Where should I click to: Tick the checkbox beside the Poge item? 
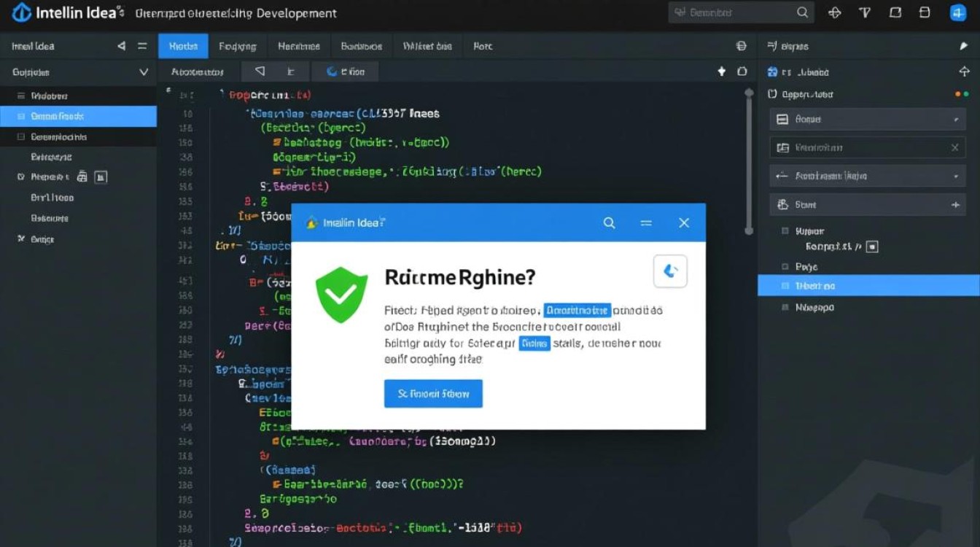pyautogui.click(x=785, y=267)
